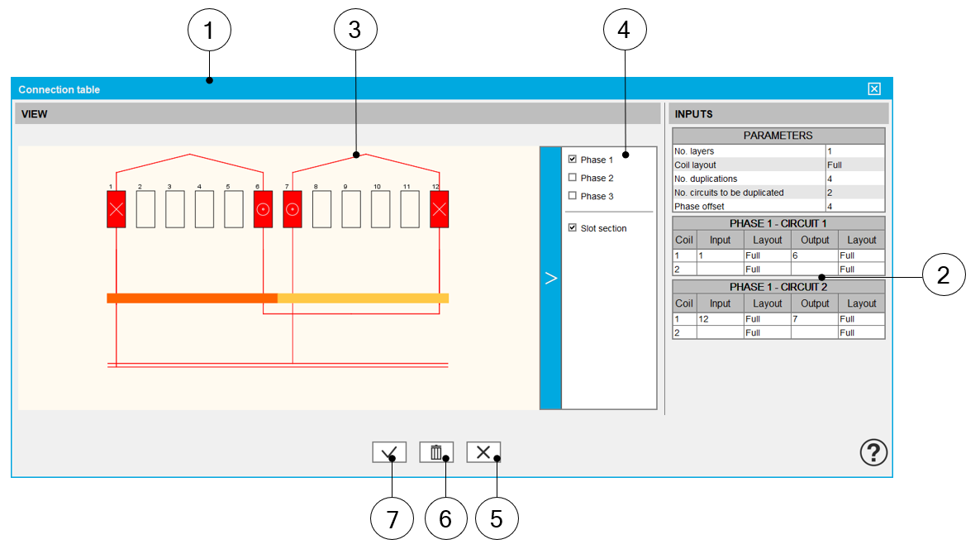Open help via question mark icon
Screen dimensions: 980x549
(873, 452)
